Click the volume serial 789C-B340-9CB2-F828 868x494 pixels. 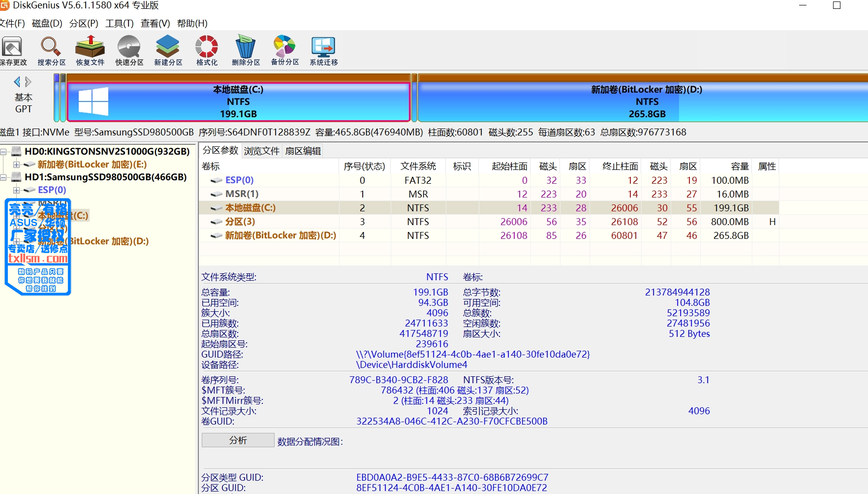click(399, 380)
